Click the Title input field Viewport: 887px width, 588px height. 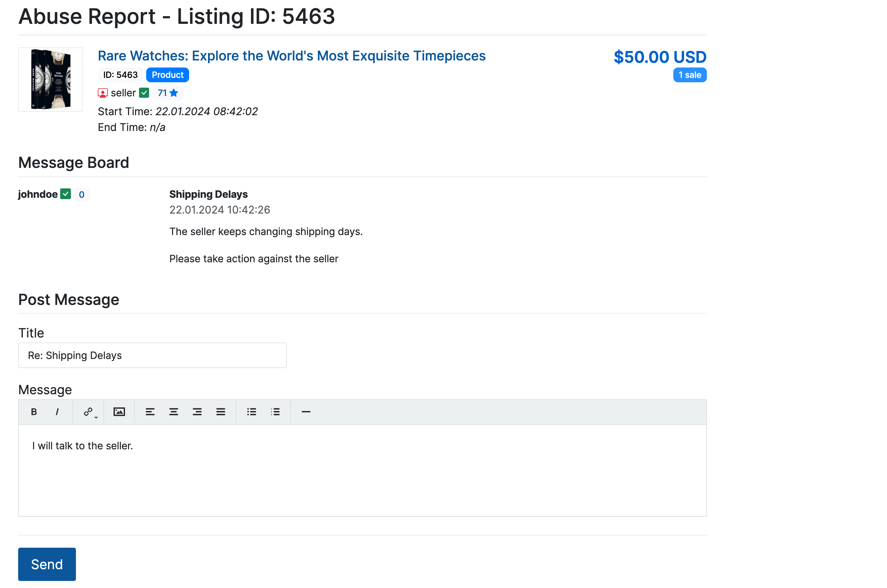tap(152, 355)
